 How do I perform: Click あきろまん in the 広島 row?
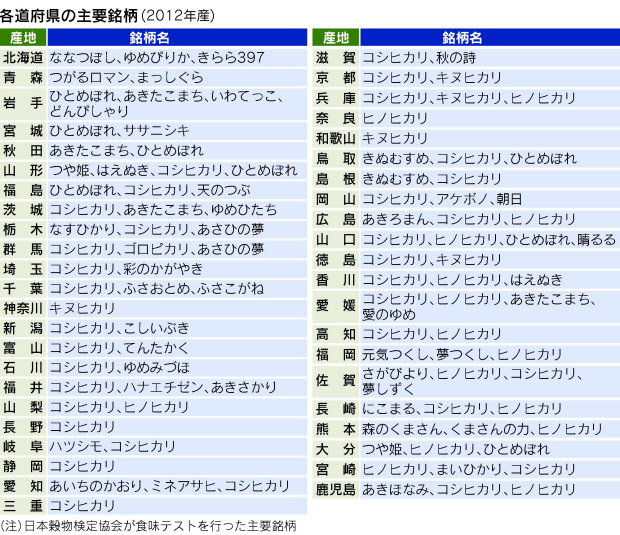coord(394,219)
